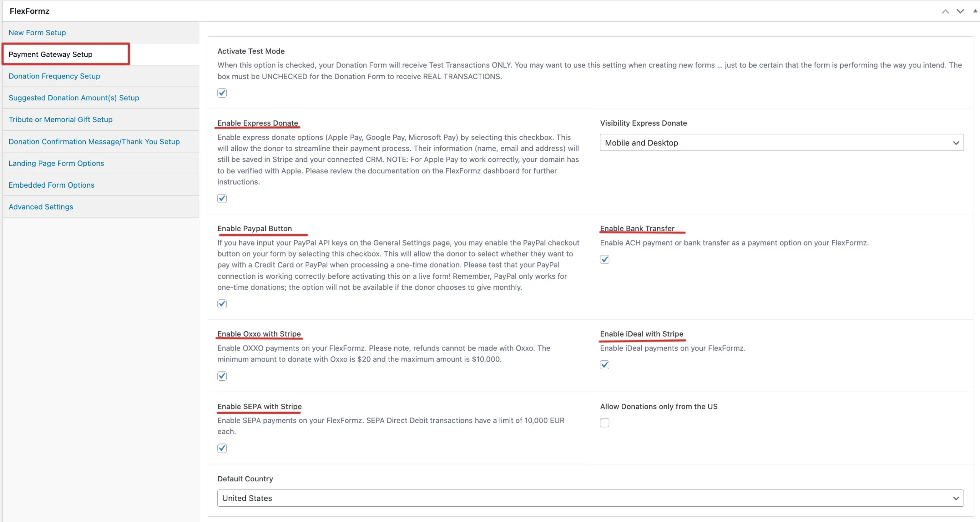Open Default Country dropdown
Image resolution: width=980 pixels, height=522 pixels.
point(590,498)
